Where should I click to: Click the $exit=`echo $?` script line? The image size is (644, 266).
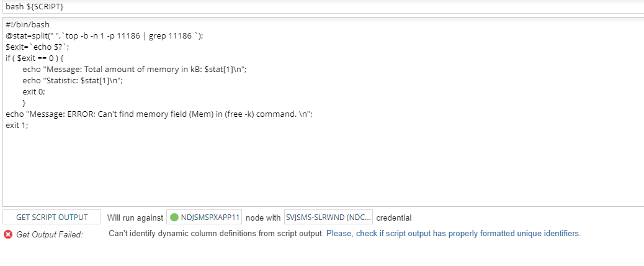(x=38, y=47)
